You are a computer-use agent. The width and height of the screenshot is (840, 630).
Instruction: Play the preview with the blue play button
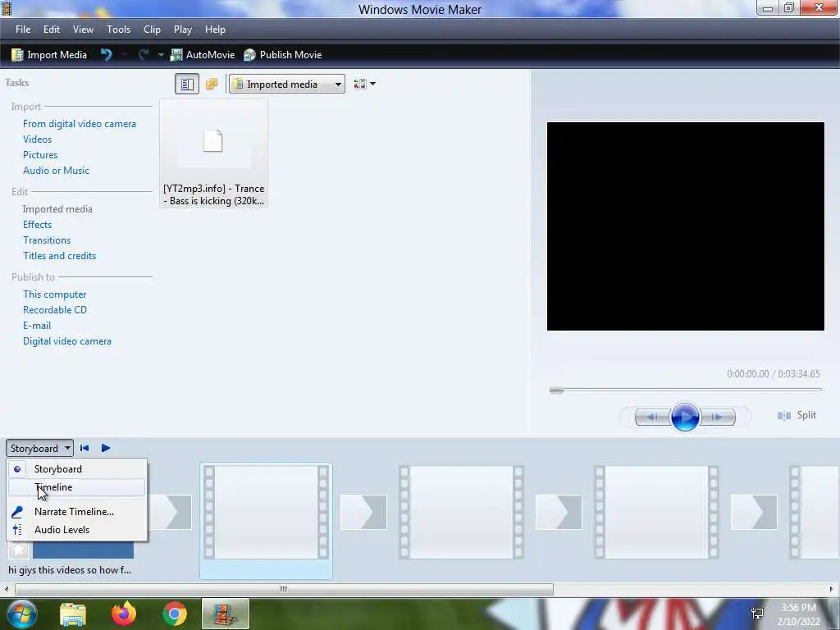(x=685, y=416)
